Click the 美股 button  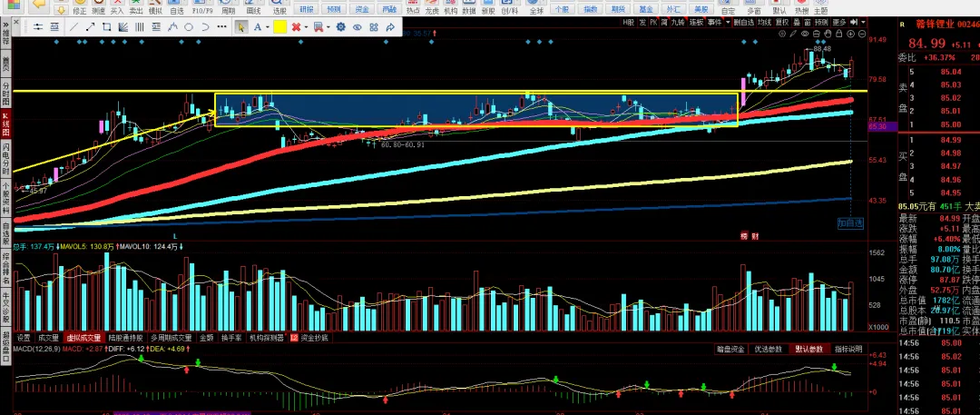click(x=701, y=9)
